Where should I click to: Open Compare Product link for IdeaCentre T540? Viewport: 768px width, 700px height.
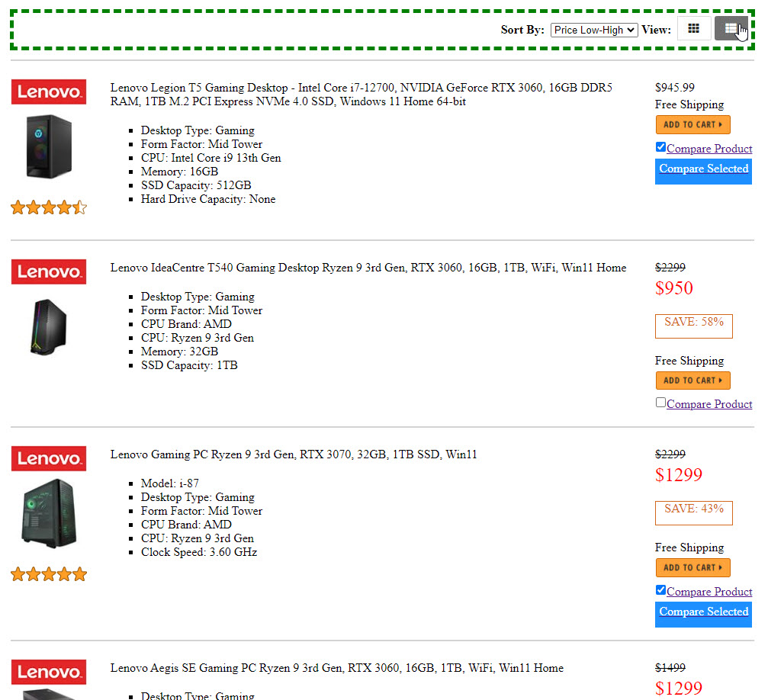[709, 404]
